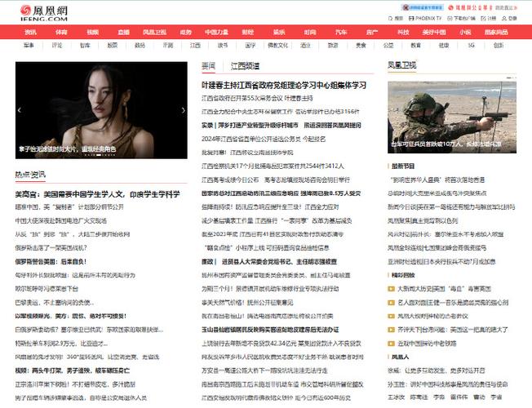Image resolution: width=532 pixels, height=408 pixels.
Task: Open 娱乐 channel in the red navigation
Action: pyautogui.click(x=279, y=33)
